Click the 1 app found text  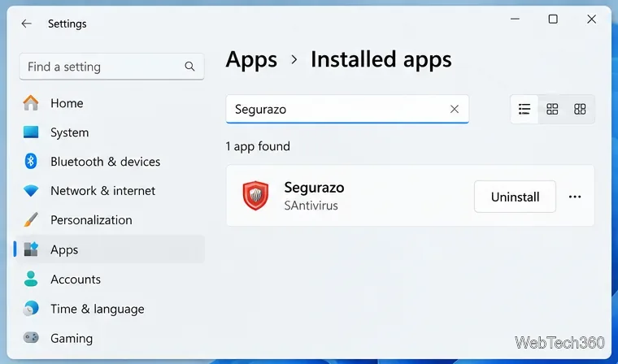point(258,146)
